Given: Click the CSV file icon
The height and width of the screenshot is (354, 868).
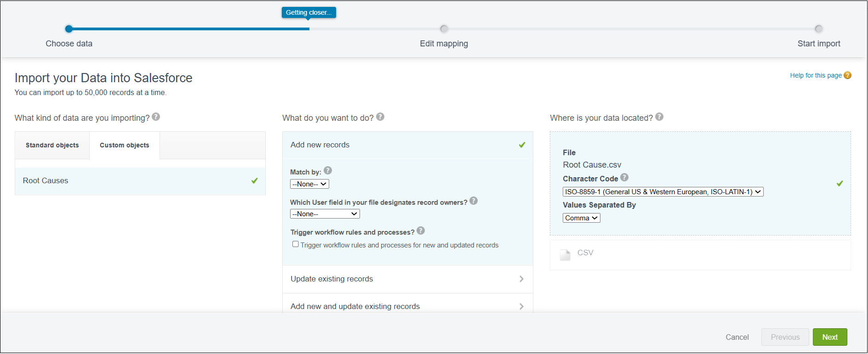Looking at the screenshot, I should pos(565,255).
